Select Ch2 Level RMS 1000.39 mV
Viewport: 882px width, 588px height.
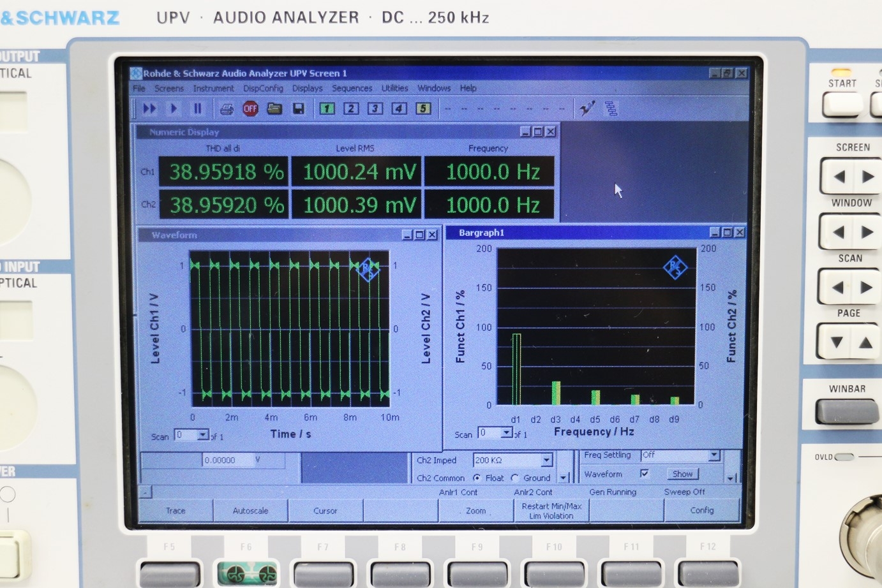click(357, 205)
